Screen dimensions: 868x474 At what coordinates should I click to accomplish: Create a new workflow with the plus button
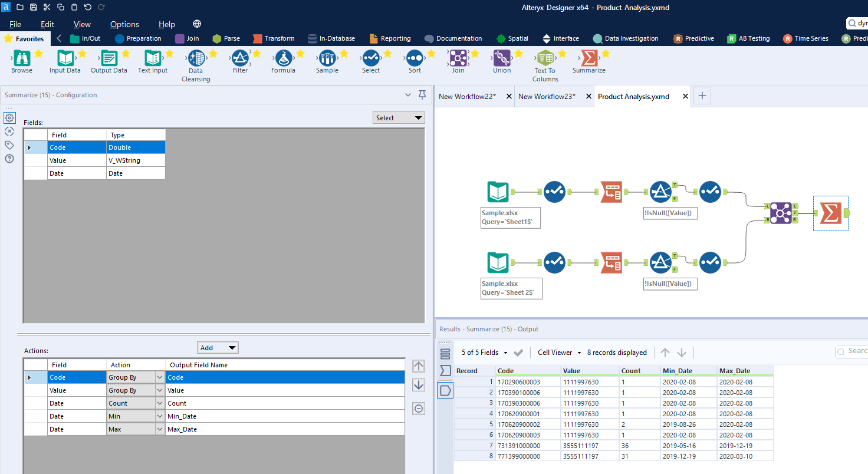702,96
